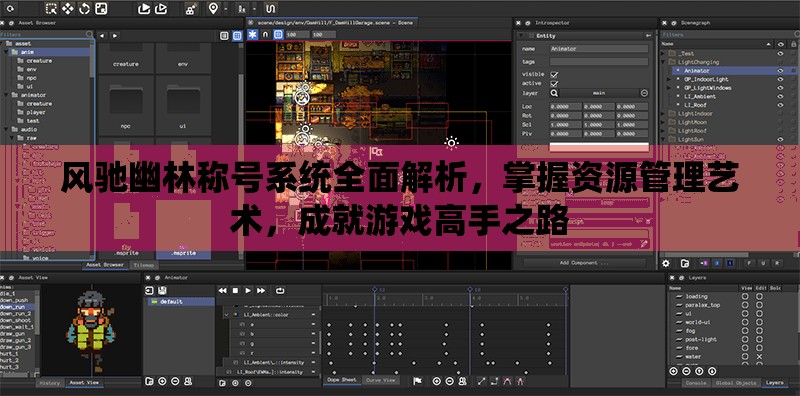Expand GP_LightWindows node in Scenegraph
Image resolution: width=800 pixels, height=396 pixels.
pos(670,88)
